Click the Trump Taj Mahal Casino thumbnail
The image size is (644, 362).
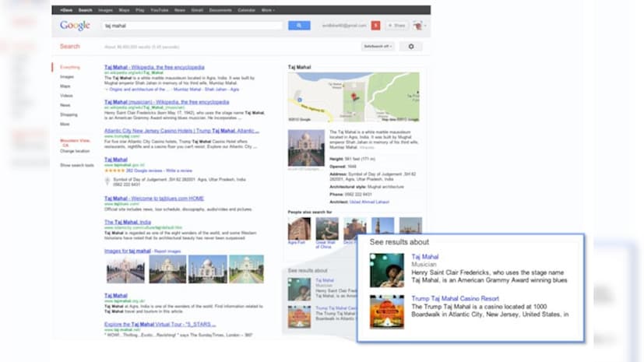pyautogui.click(x=386, y=311)
